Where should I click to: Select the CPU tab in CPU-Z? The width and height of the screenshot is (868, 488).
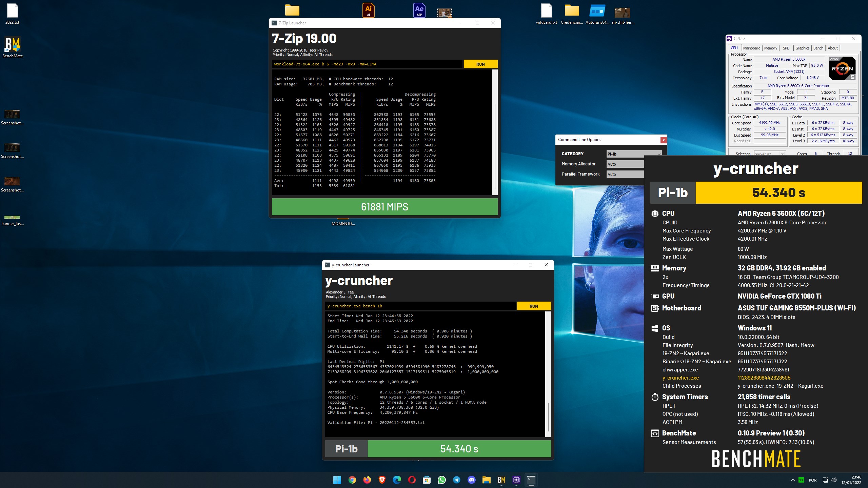point(734,48)
